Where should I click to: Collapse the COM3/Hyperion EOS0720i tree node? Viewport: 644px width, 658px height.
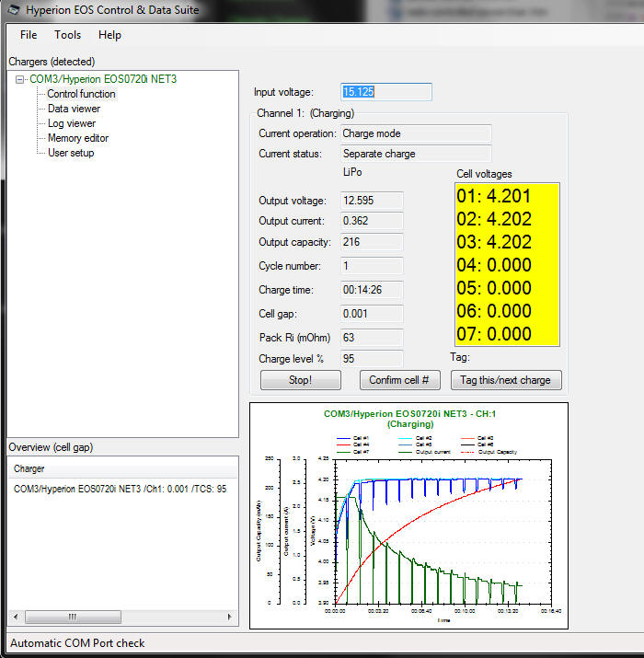tap(20, 79)
